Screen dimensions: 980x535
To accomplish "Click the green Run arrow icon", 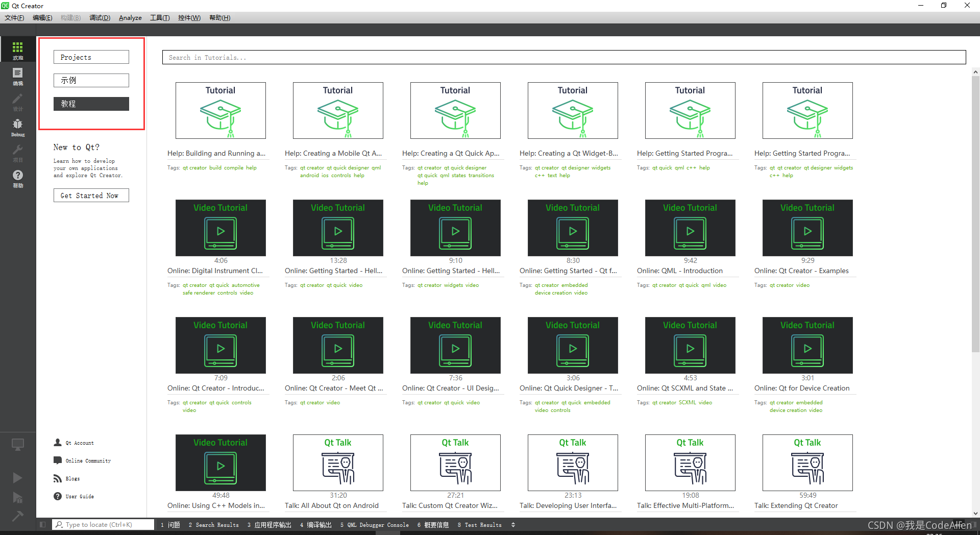I will 18,478.
